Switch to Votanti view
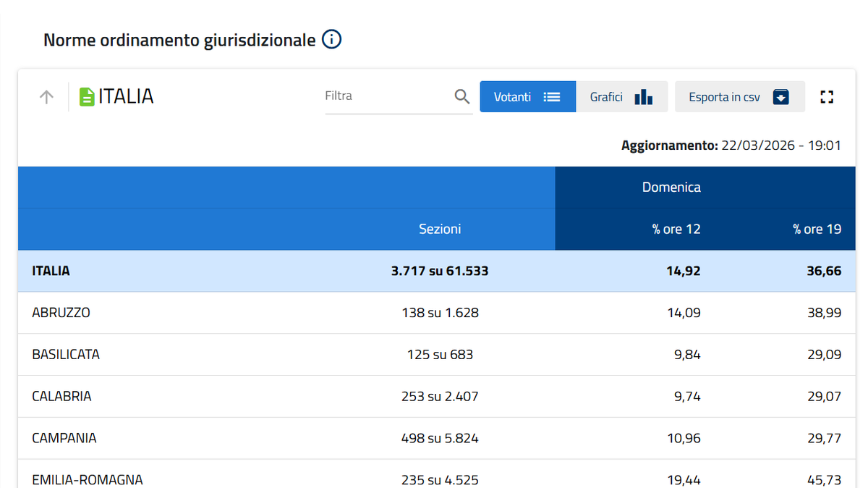Image resolution: width=868 pixels, height=488 pixels. 528,96
